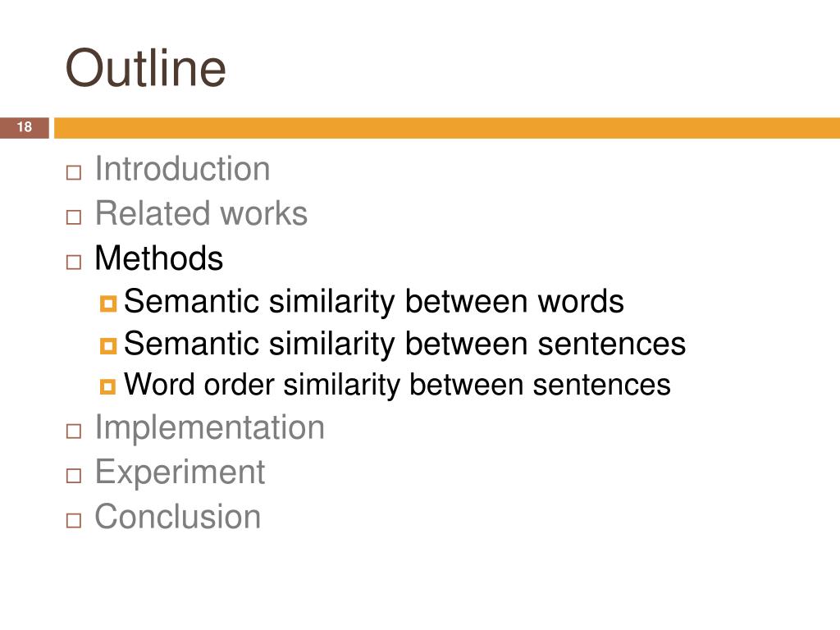Click the square bullet beside Conclusion
The image size is (840, 630).
tap(74, 520)
